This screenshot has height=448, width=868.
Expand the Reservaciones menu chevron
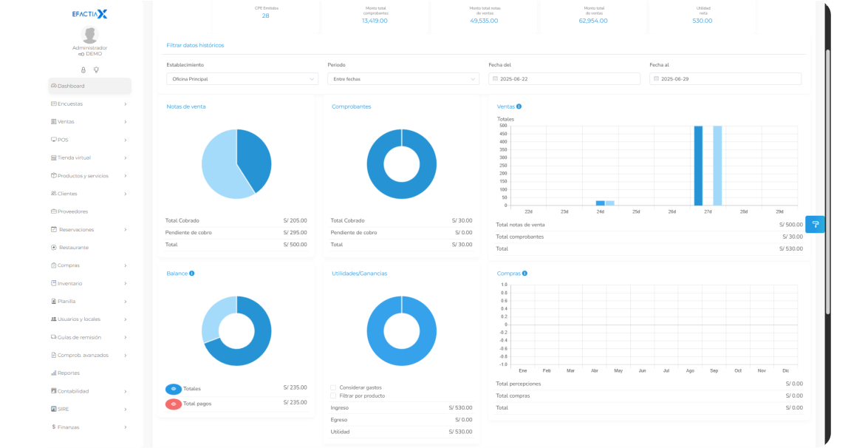pos(126,229)
